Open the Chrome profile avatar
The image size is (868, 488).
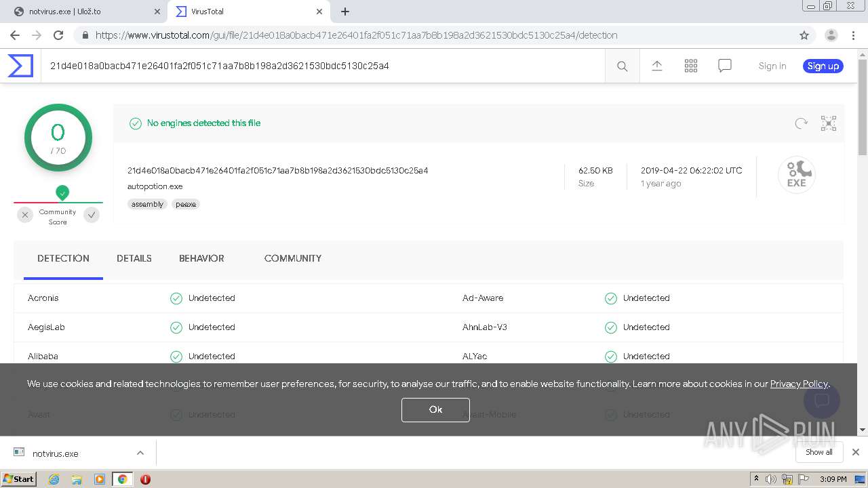point(831,35)
